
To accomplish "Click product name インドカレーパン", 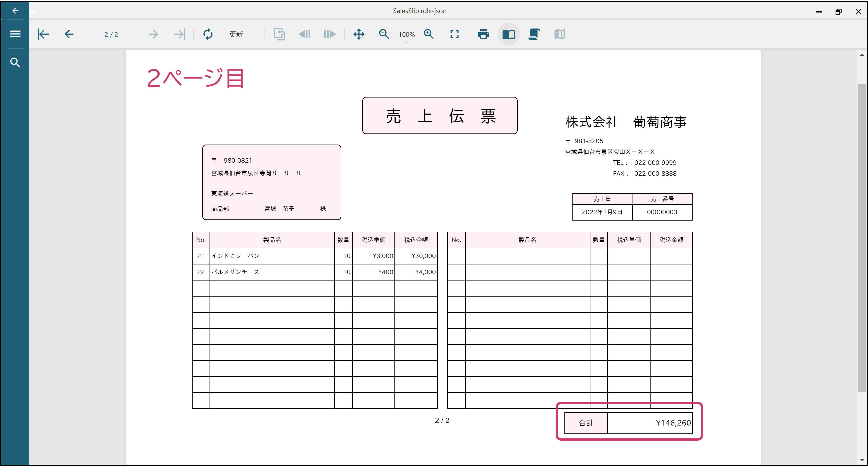I will point(235,256).
